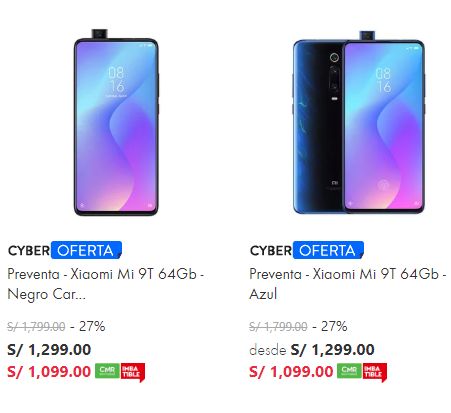Click the 27% discount label on the Negro phone

tap(92, 326)
